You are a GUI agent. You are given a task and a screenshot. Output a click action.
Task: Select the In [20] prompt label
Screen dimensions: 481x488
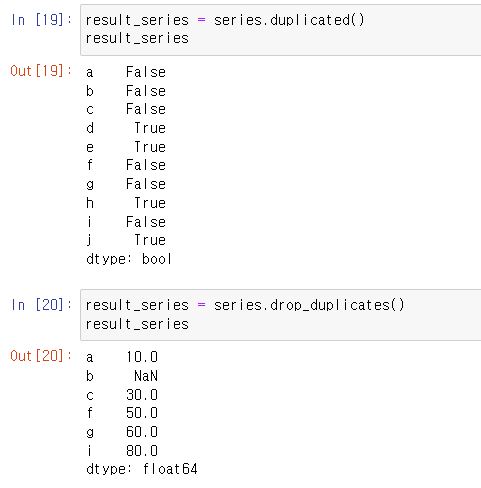[x=41, y=305]
